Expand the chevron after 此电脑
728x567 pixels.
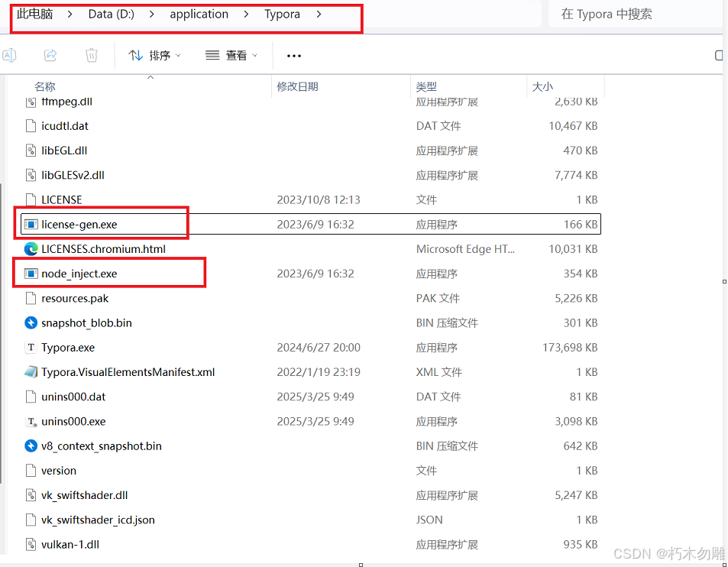pyautogui.click(x=70, y=15)
